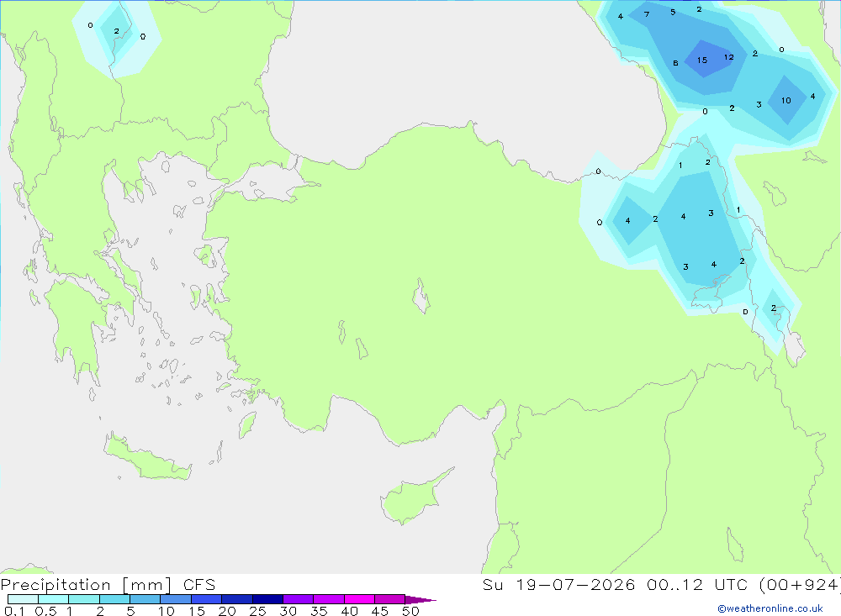Viewport: 841px width, 616px height.
Task: Pick the 20–25 mm dark blue legend swatch
Action: coord(236,599)
